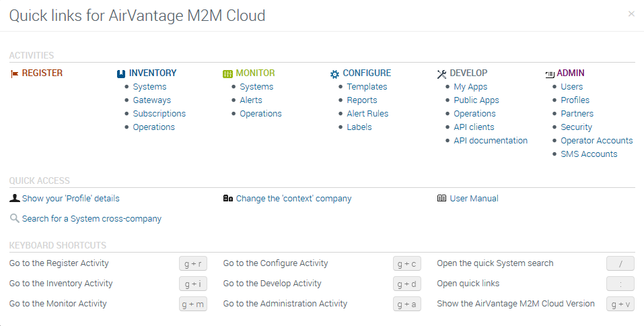644x326 pixels.
Task: Open Operations under Inventory
Action: [x=153, y=127]
